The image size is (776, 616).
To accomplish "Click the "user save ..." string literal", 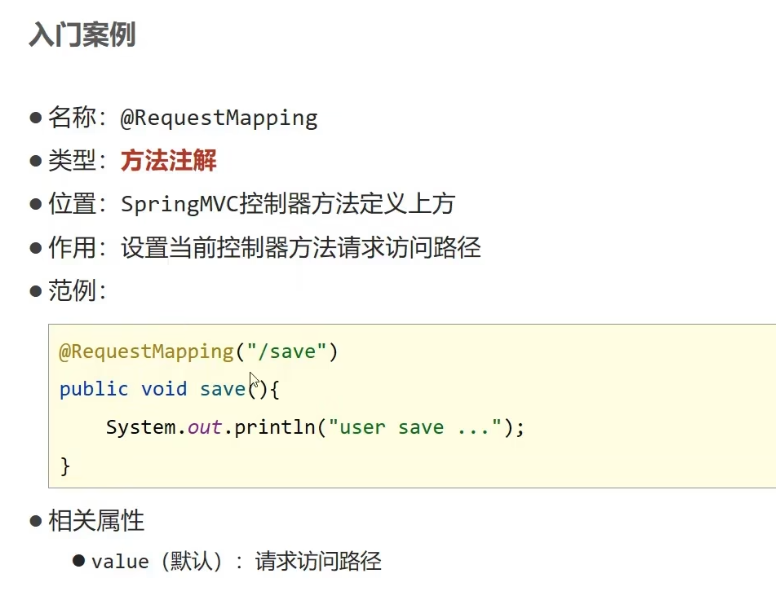I will 415,427.
